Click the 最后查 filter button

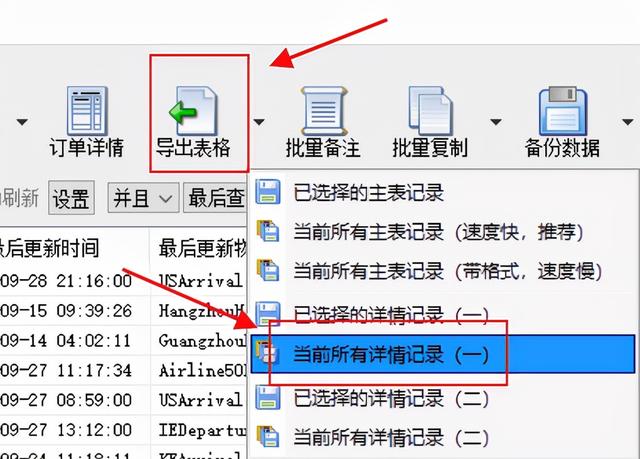click(x=215, y=198)
